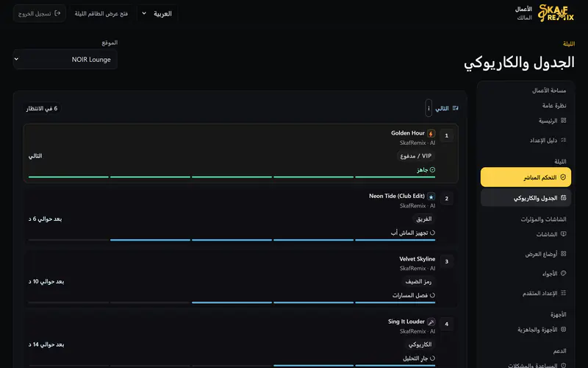The width and height of the screenshot is (588, 368).
Task: Click the Neon Tide (Club Edit) title
Action: point(397,196)
